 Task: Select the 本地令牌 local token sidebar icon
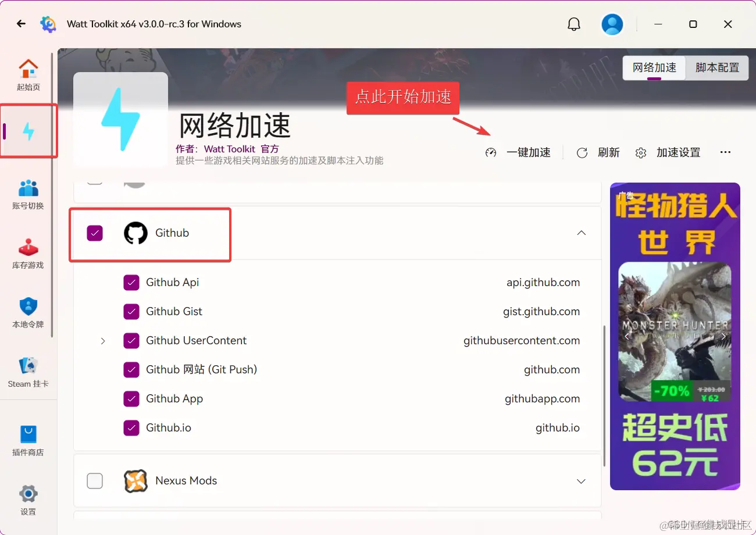point(27,311)
